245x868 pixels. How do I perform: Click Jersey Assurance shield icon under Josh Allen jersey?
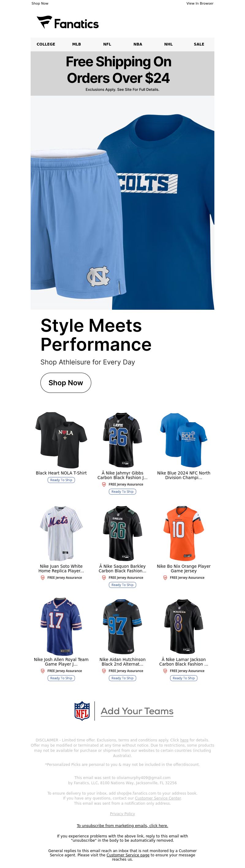click(43, 671)
